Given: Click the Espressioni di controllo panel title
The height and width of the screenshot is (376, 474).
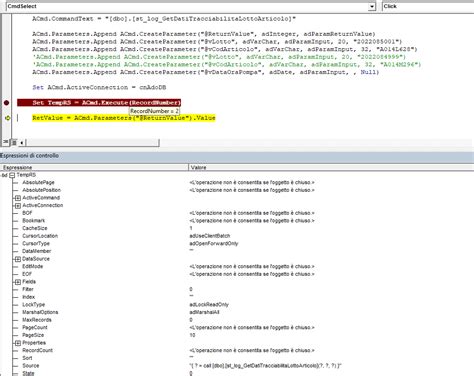Looking at the screenshot, I should click(x=29, y=156).
